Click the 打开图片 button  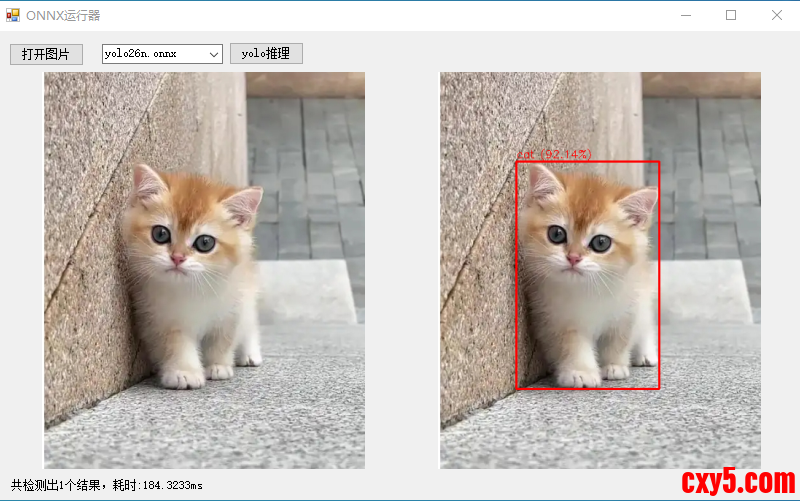coord(46,54)
